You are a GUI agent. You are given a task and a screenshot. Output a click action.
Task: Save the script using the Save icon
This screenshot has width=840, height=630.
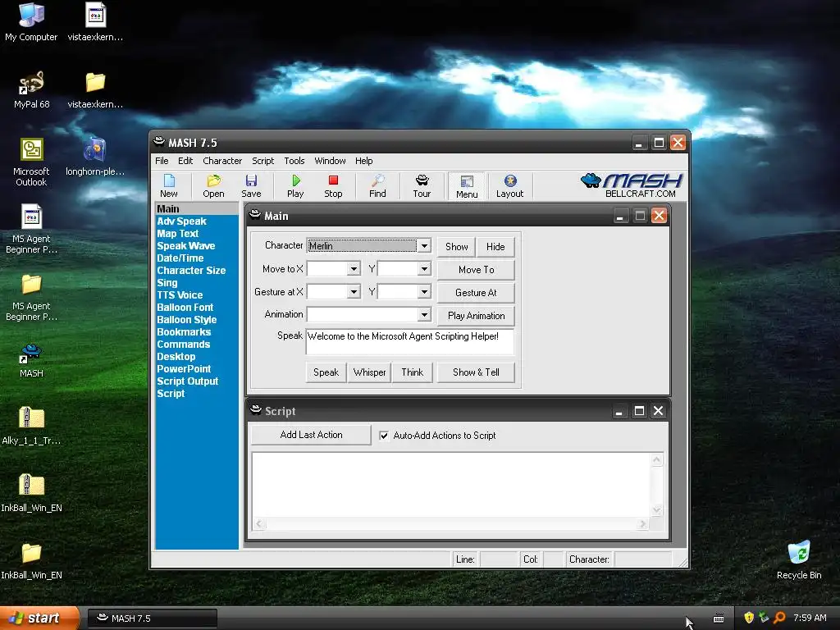251,186
